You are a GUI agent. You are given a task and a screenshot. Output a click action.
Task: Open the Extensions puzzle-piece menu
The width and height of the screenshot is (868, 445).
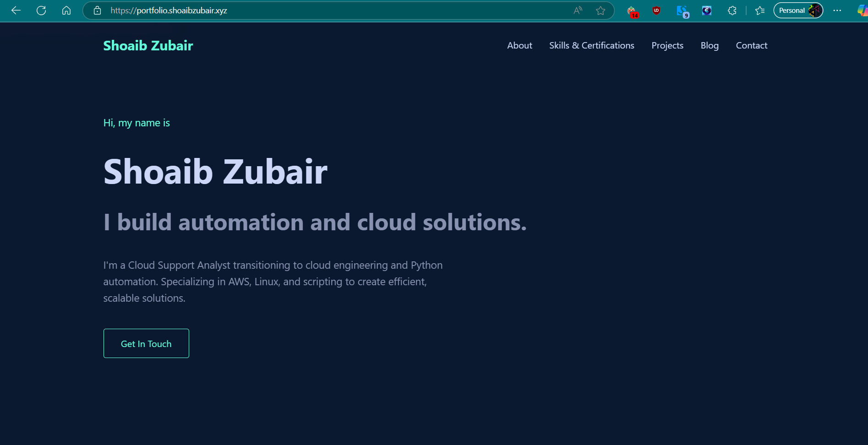[732, 11]
